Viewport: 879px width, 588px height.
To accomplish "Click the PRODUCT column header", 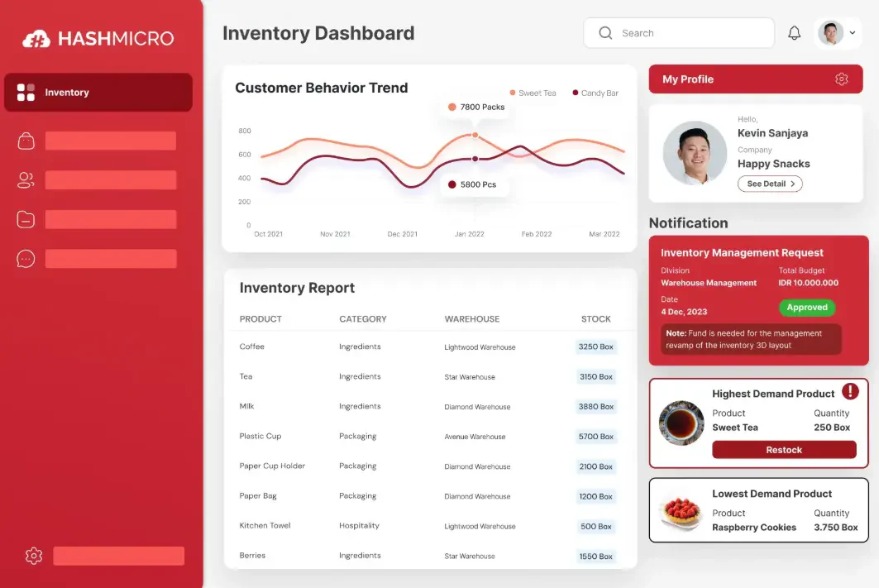I will (x=260, y=319).
